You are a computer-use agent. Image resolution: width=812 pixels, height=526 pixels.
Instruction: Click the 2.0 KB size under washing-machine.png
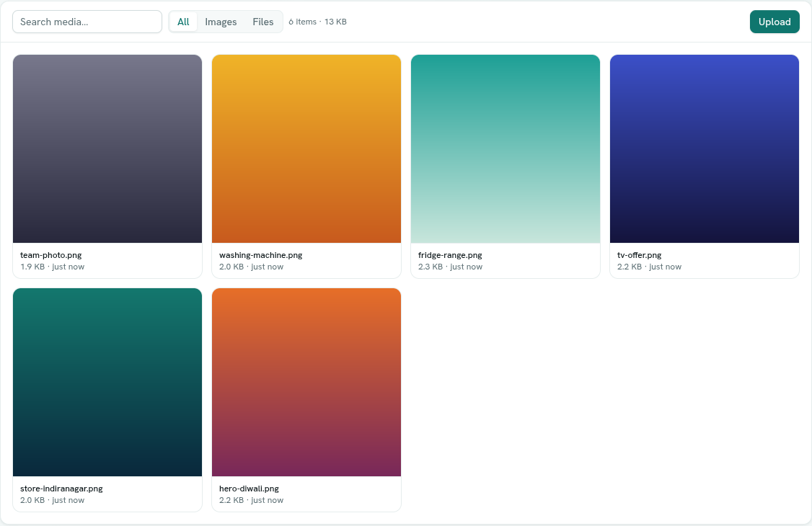[x=231, y=267]
